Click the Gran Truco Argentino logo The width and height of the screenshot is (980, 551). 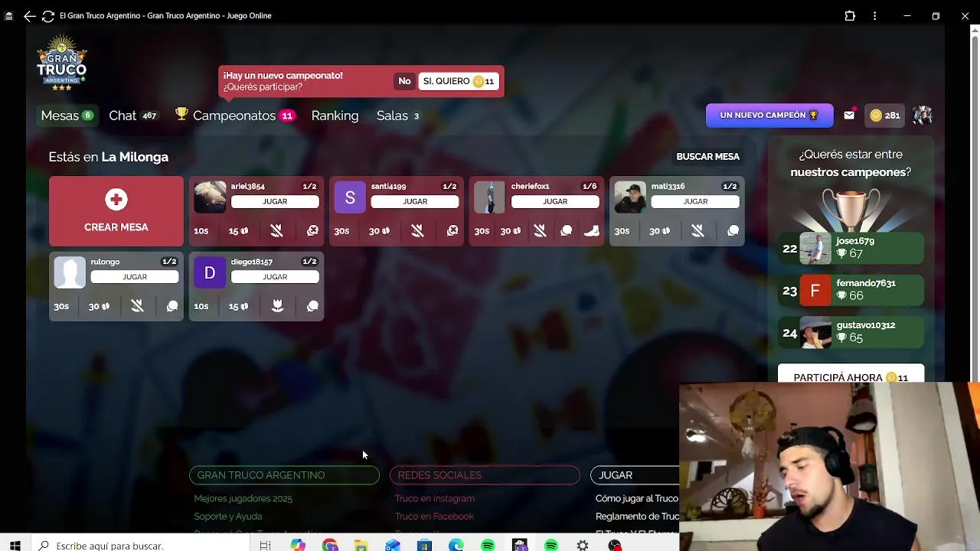coord(61,63)
